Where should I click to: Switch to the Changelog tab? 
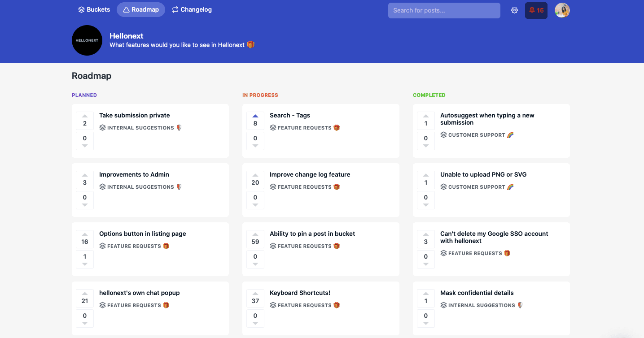192,9
